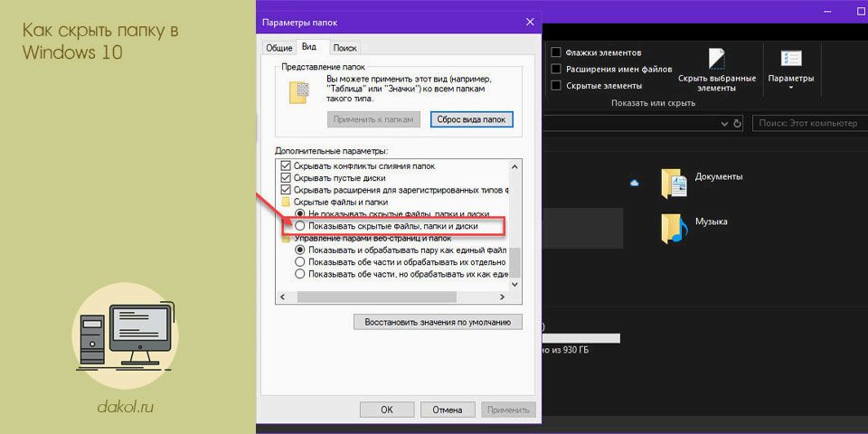
Task: Select Показывать обе части, но обрабатывать как единый
Action: [299, 274]
